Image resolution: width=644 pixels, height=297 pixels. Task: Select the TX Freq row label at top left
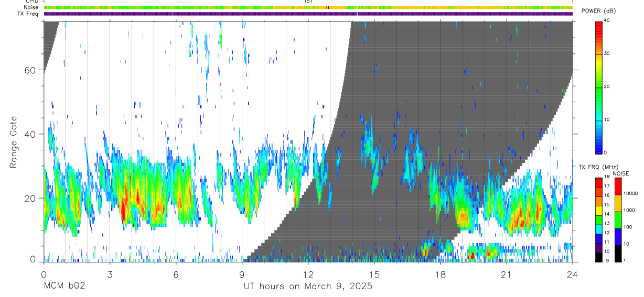tap(27, 14)
